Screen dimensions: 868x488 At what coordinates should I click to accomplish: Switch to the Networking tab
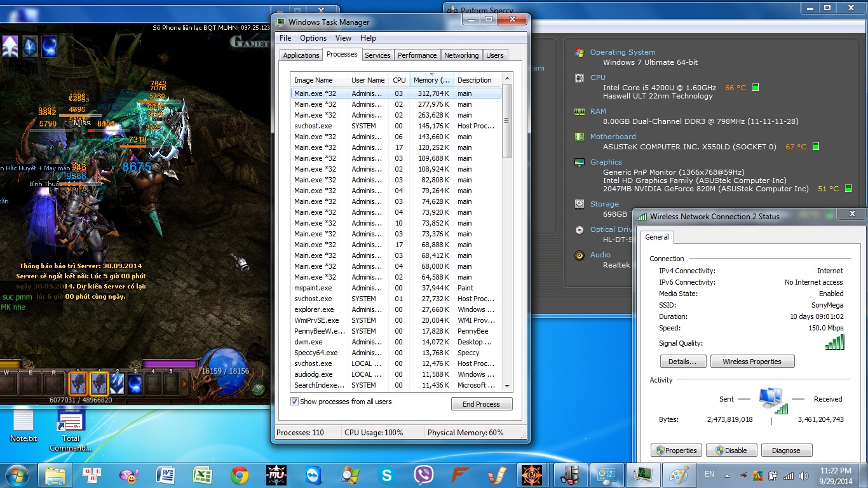tap(461, 55)
